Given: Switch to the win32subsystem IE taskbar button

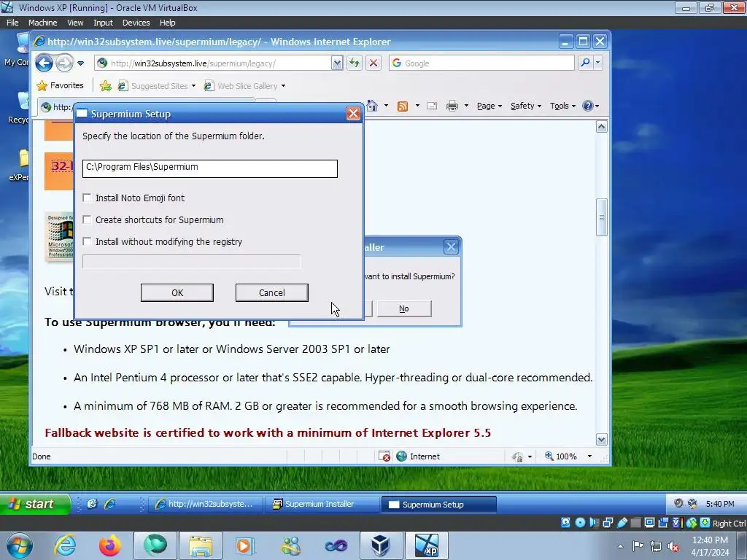Looking at the screenshot, I should [206, 504].
